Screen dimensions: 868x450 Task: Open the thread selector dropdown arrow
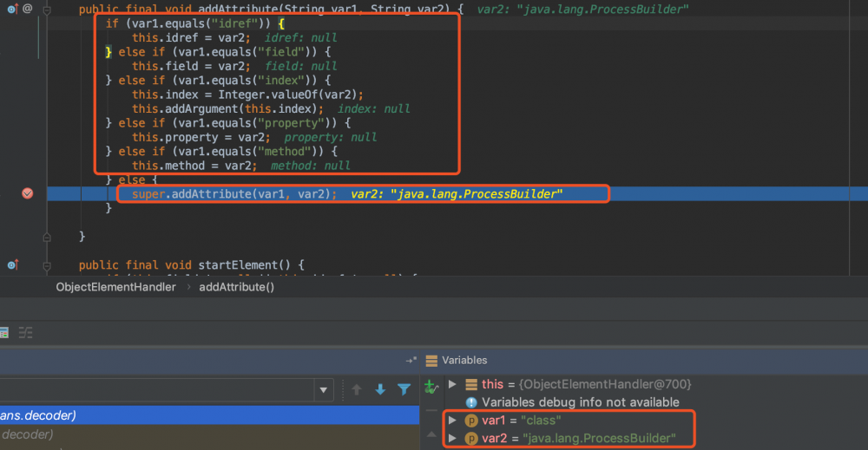coord(323,390)
